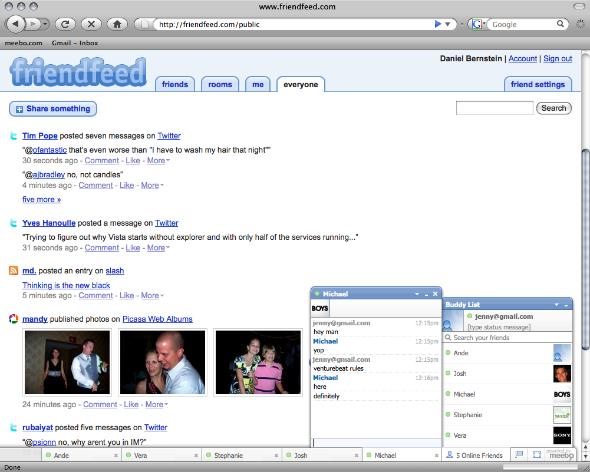Click Ande's avatar in Buddy List
The height and width of the screenshot is (472, 590).
click(x=562, y=353)
